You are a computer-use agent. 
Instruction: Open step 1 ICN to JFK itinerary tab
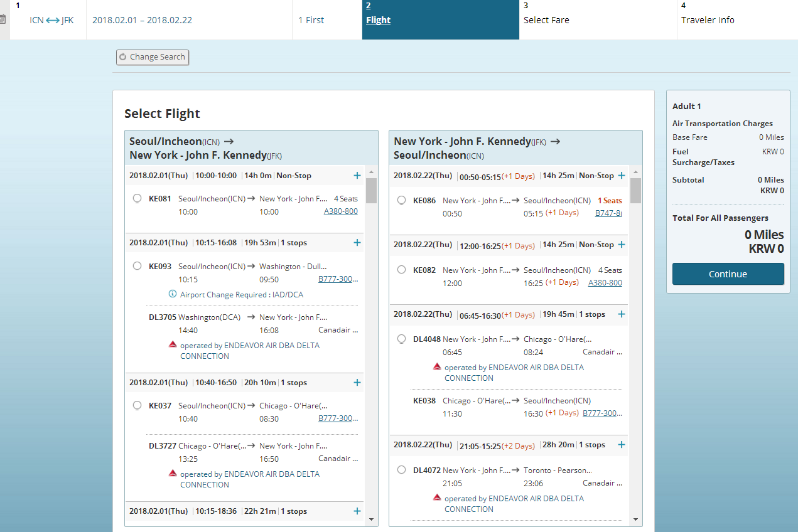pyautogui.click(x=48, y=20)
